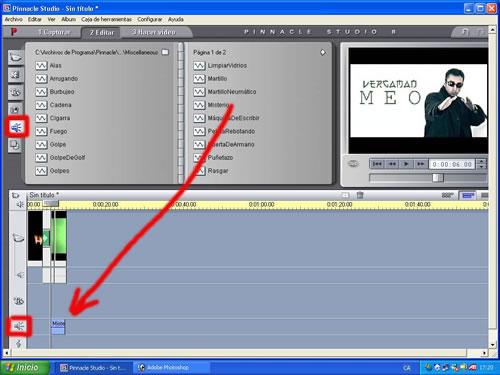This screenshot has height=375, width=500.
Task: Play the preview video
Action: [x=406, y=164]
